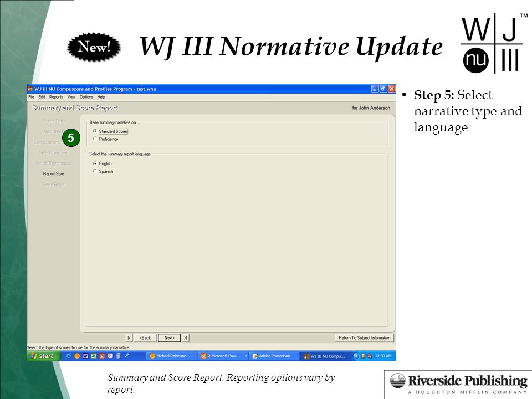Jump to first step button
The height and width of the screenshot is (399, 532).
click(129, 338)
